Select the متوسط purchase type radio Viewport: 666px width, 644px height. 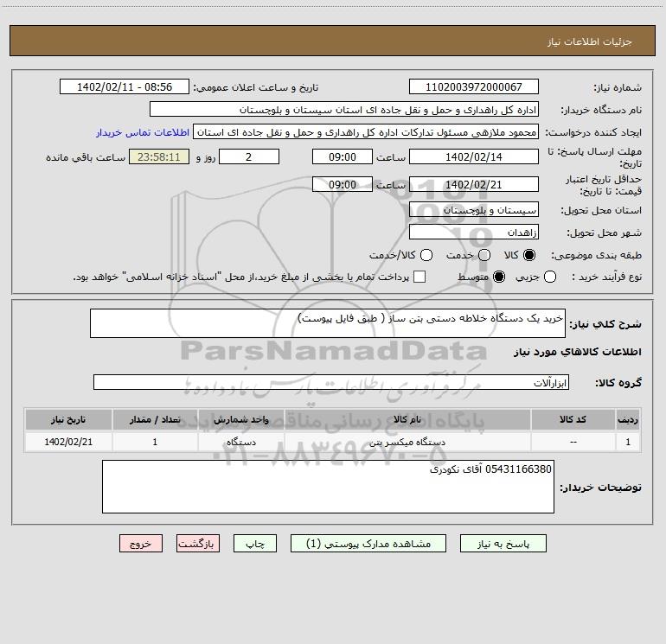coord(499,277)
